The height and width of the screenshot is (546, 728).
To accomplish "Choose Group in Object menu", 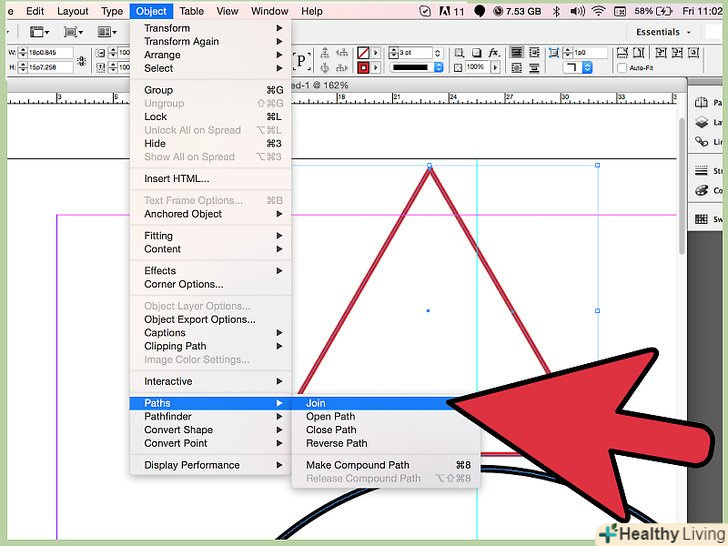I will [x=210, y=90].
